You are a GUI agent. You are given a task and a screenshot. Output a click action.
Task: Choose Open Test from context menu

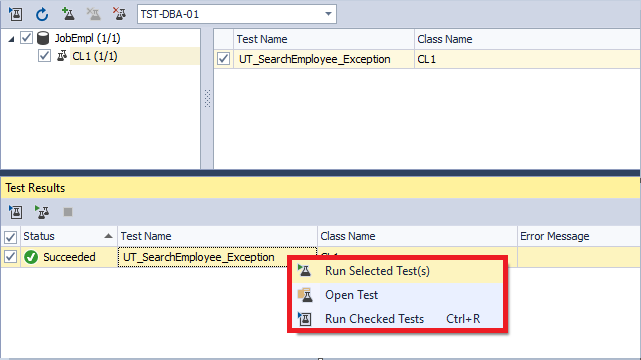(397, 295)
